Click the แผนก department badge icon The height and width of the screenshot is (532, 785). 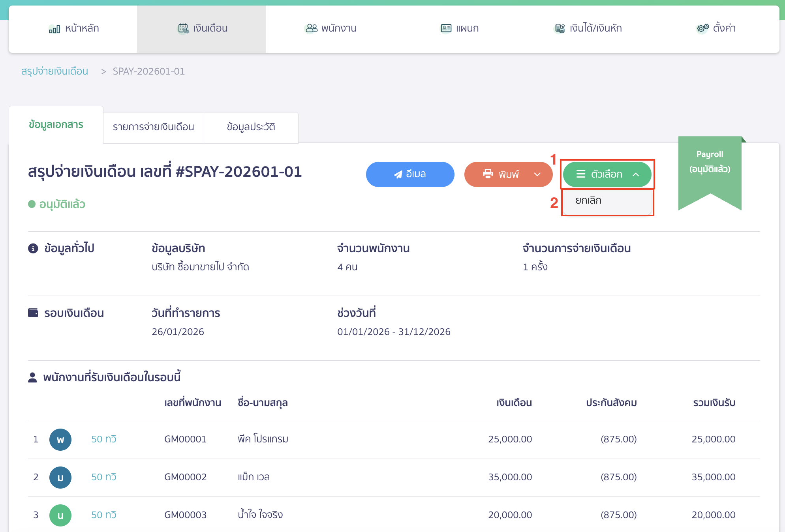point(445,28)
